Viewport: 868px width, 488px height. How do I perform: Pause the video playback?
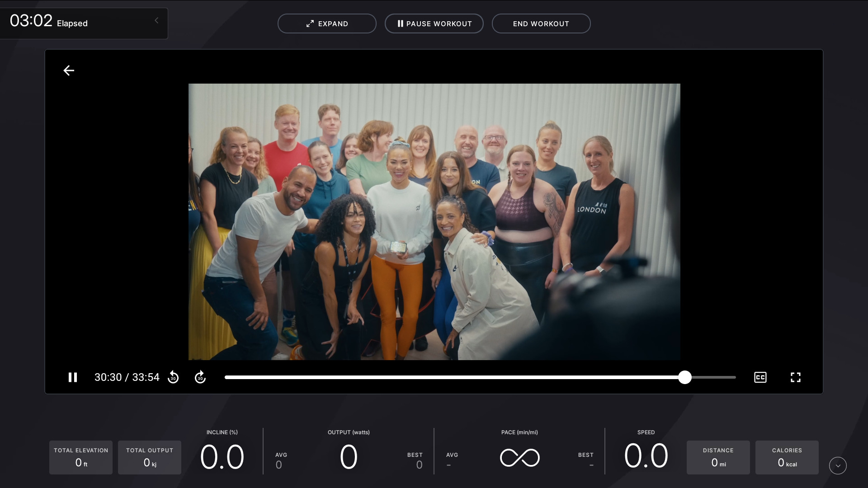coord(73,377)
